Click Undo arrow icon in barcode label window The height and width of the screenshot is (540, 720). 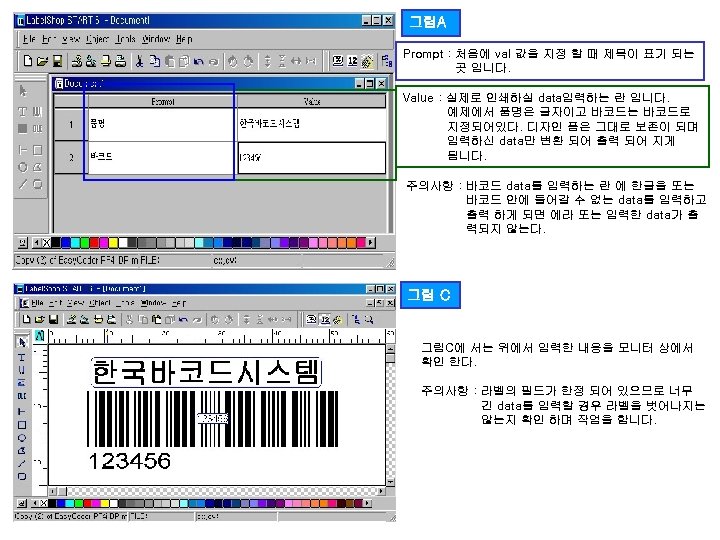pyautogui.click(x=183, y=319)
